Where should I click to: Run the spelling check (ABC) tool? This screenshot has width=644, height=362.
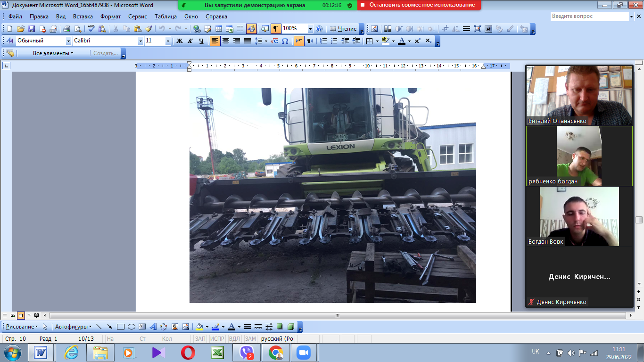coord(91,29)
